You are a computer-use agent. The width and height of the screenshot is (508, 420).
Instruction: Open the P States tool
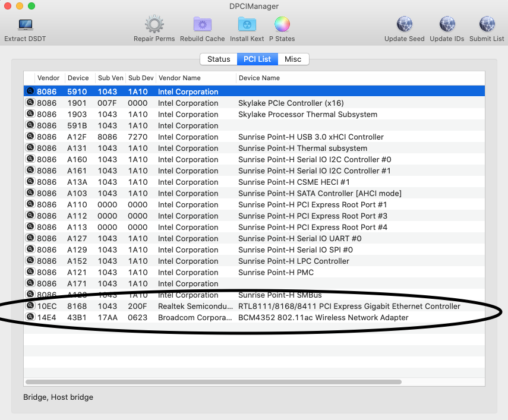coord(282,25)
